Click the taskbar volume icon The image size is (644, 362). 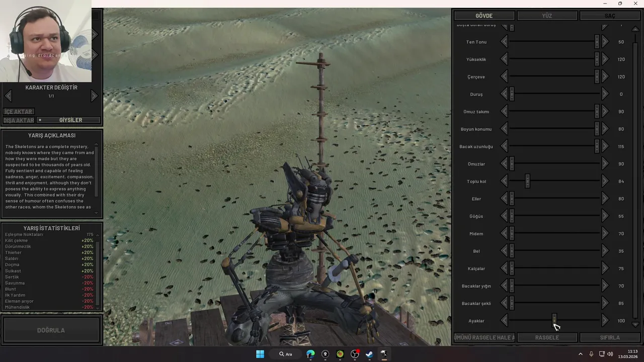point(610,354)
